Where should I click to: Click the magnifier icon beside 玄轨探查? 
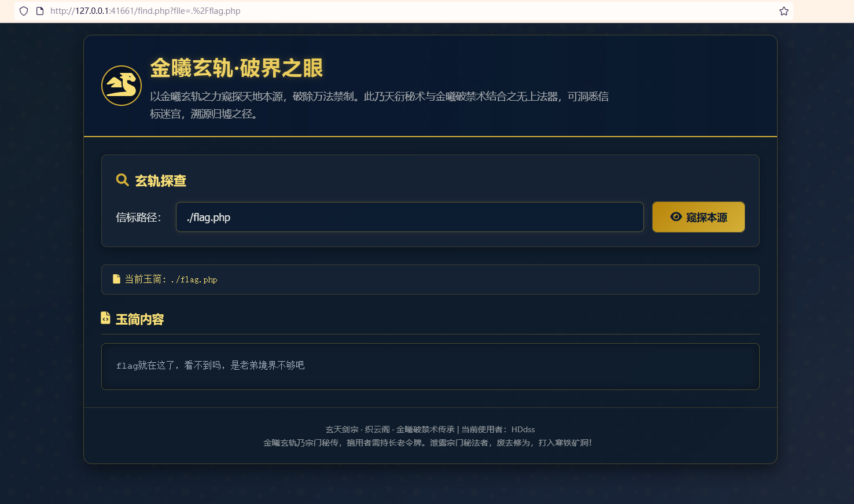[x=122, y=180]
